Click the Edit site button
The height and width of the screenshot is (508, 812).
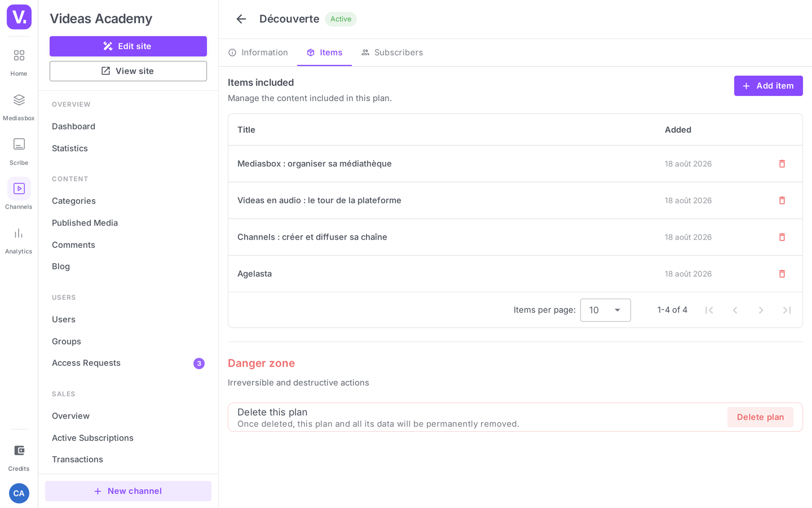click(x=128, y=46)
